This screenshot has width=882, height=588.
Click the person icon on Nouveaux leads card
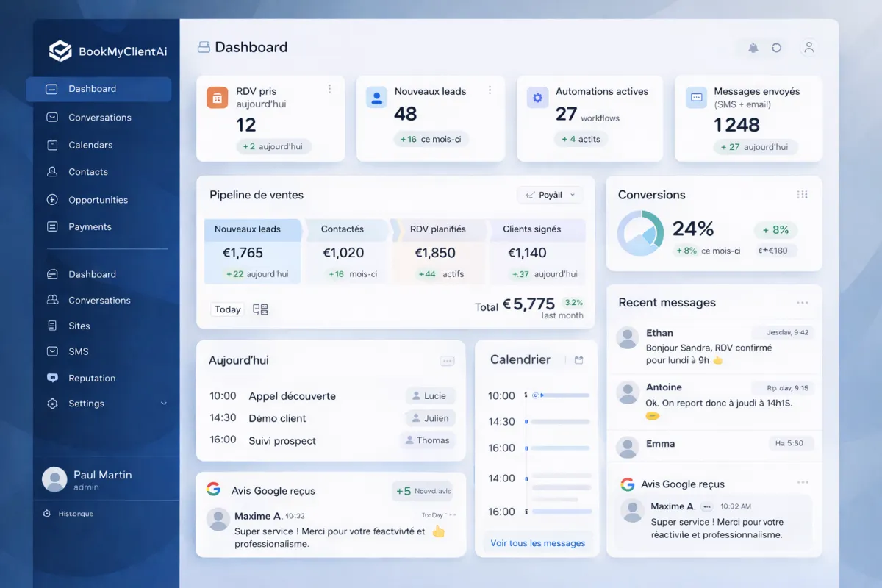coord(377,97)
